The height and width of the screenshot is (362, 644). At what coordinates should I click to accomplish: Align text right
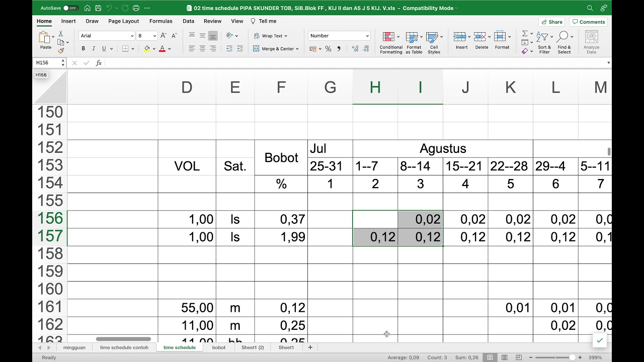(213, 49)
